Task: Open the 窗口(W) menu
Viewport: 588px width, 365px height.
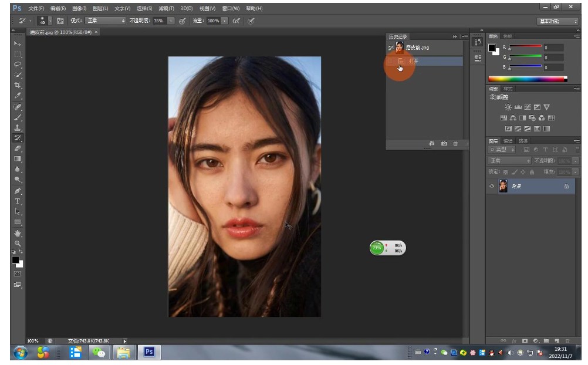Action: 231,8
